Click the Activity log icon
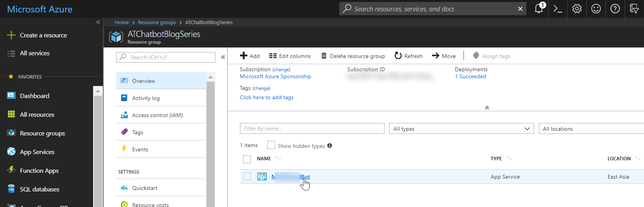The image size is (644, 207). [124, 98]
